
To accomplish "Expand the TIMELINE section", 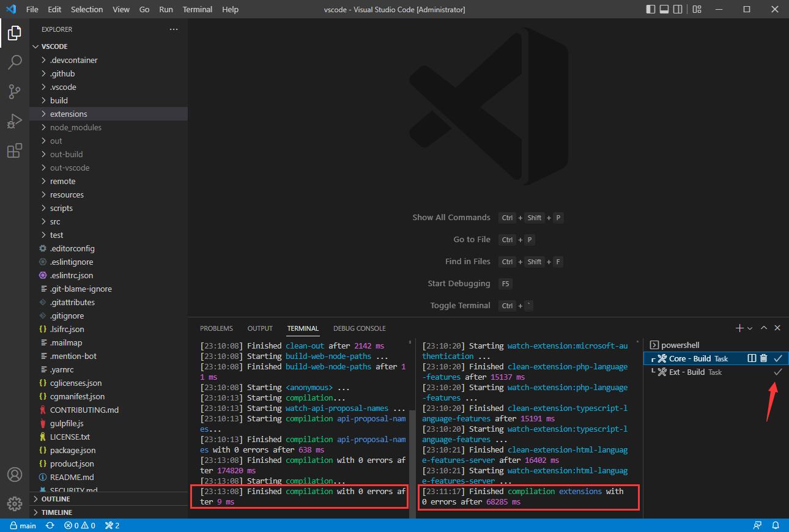I will 109,512.
